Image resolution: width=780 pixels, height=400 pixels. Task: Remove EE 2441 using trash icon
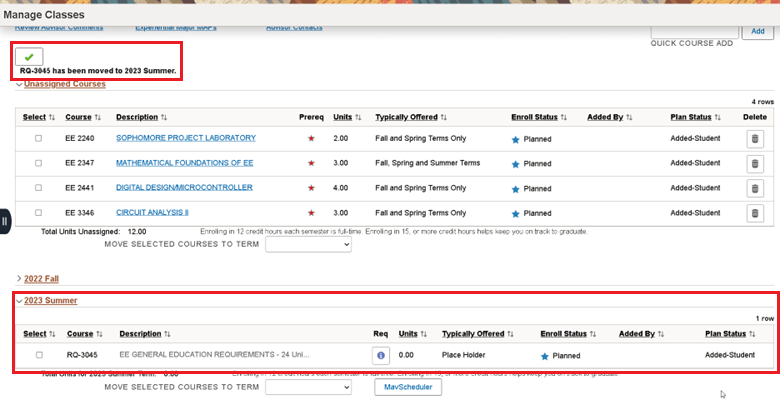point(755,188)
